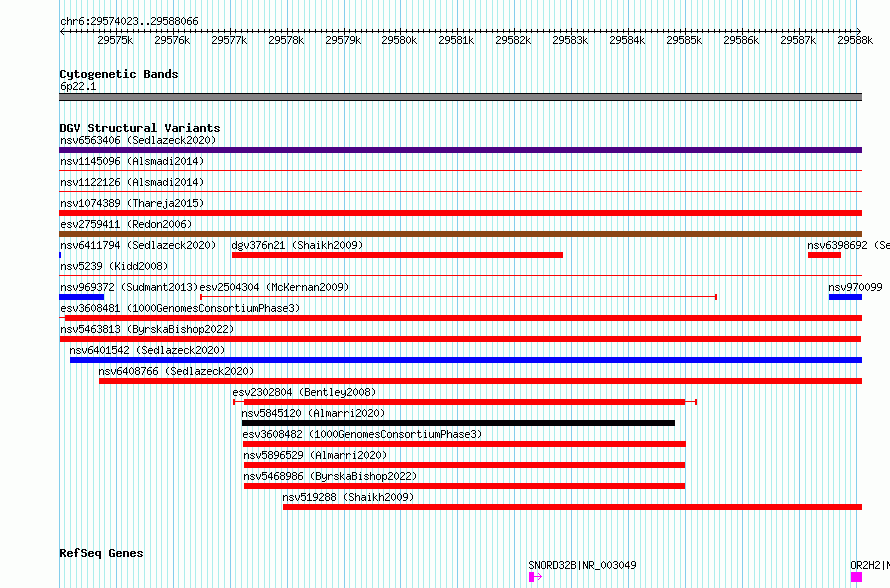Select the black nsv5845120 variant bar

(x=458, y=423)
